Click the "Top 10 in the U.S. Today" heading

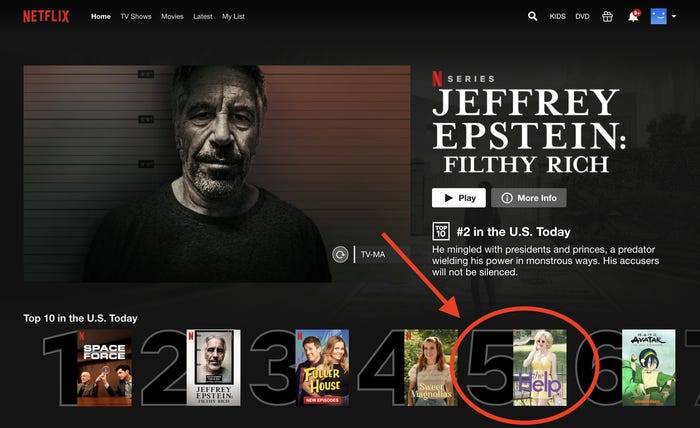[80, 318]
